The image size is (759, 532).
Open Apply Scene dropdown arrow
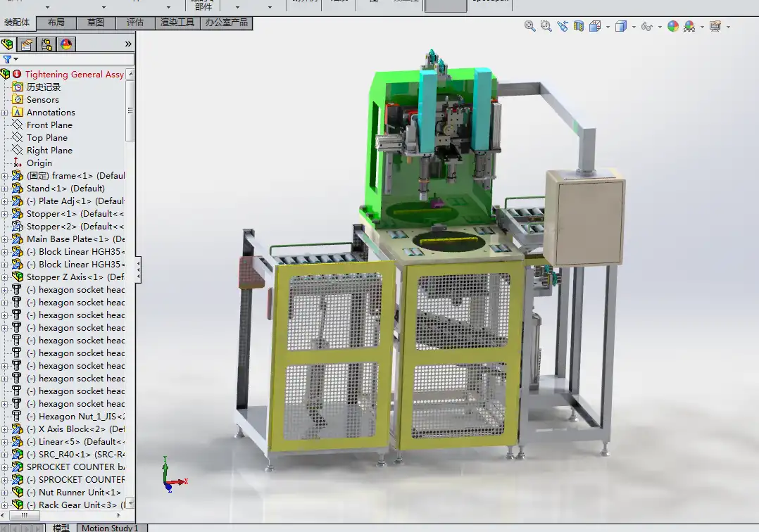pyautogui.click(x=702, y=27)
